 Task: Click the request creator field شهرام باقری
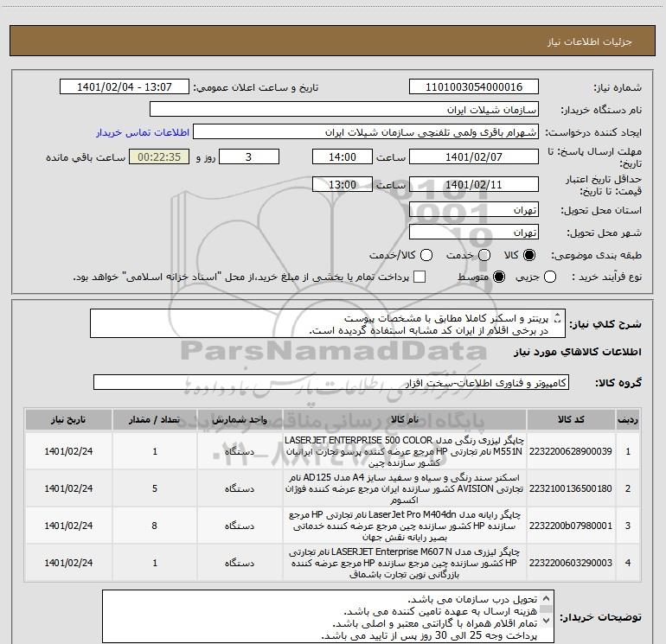(x=366, y=132)
